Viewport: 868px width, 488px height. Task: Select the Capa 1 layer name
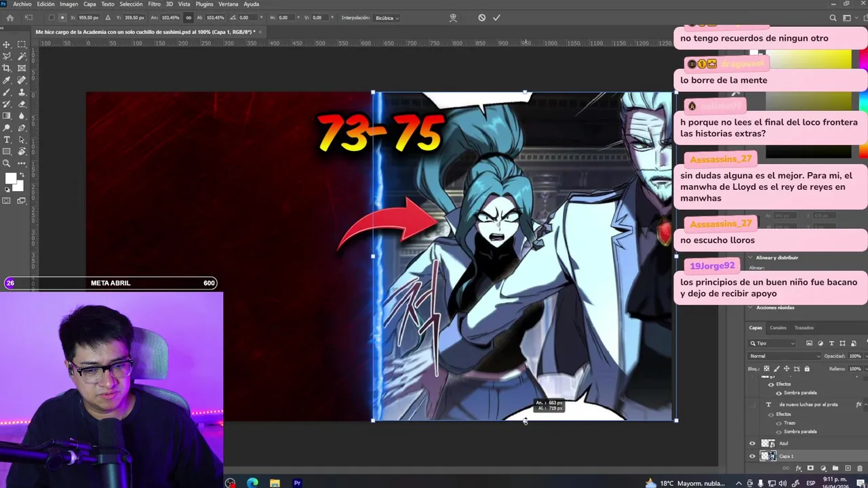[786, 456]
